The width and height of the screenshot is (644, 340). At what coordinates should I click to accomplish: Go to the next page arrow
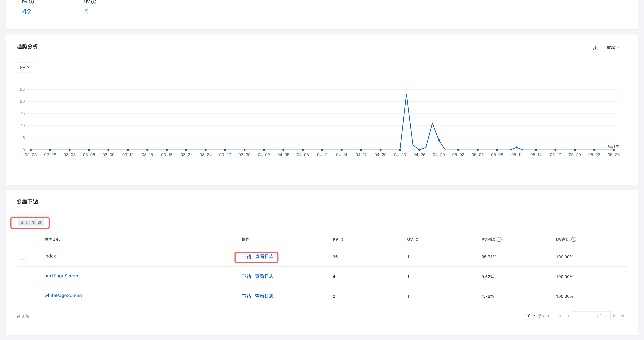coord(614,316)
